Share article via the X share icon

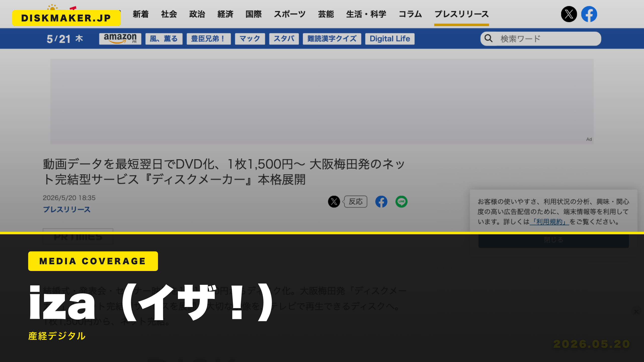click(x=334, y=202)
